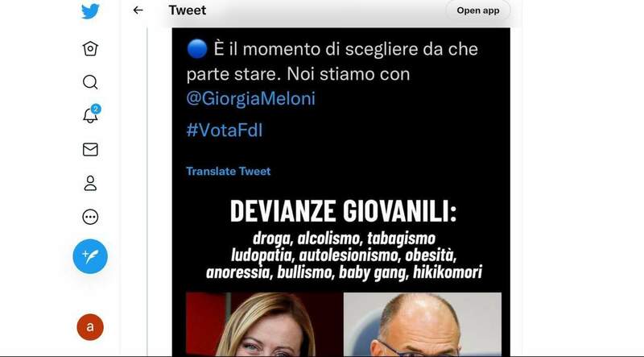The height and width of the screenshot is (357, 644).
Task: Open the @GiorgiaMeloni mention
Action: 251,98
